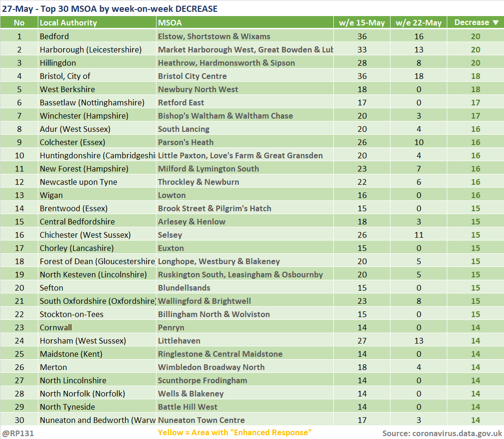Select the Bedford local authority cell
Screen dimensions: 504x439
[97, 36]
